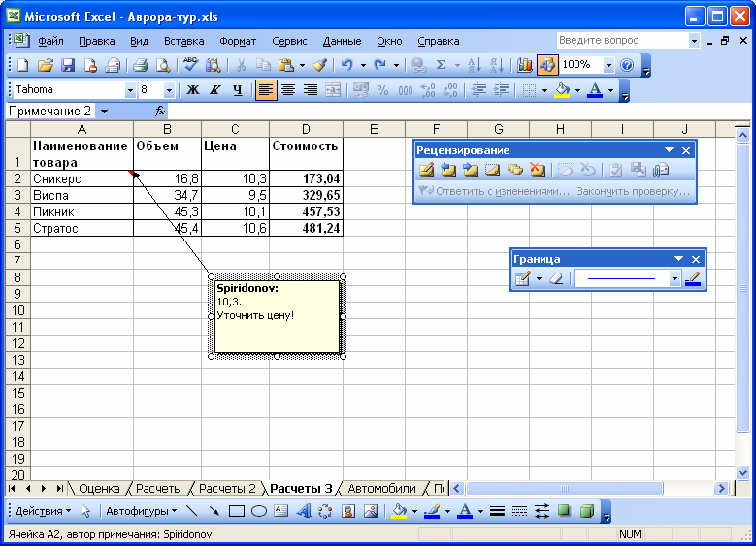756x546 pixels.
Task: Select the Format Painter brush icon
Action: [x=319, y=65]
